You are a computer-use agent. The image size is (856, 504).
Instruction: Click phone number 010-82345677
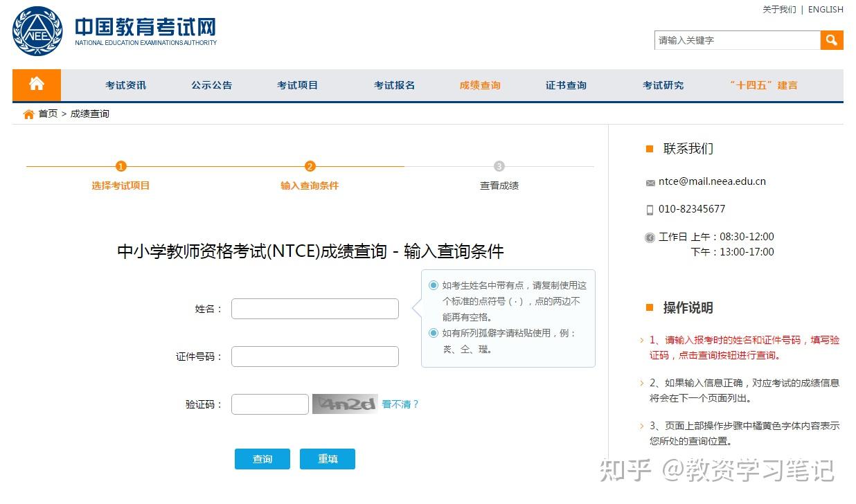tap(692, 209)
